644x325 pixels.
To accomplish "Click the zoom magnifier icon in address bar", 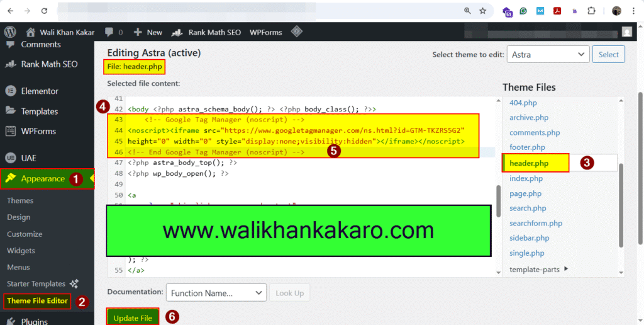I will (467, 11).
